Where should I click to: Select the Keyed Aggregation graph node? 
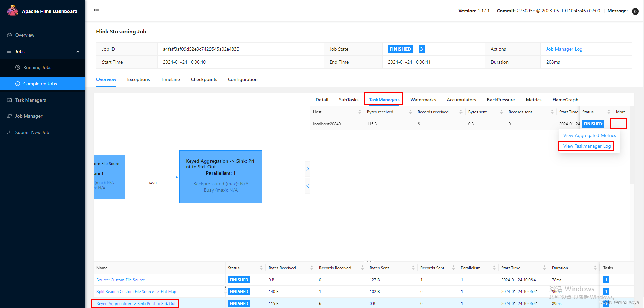click(221, 177)
